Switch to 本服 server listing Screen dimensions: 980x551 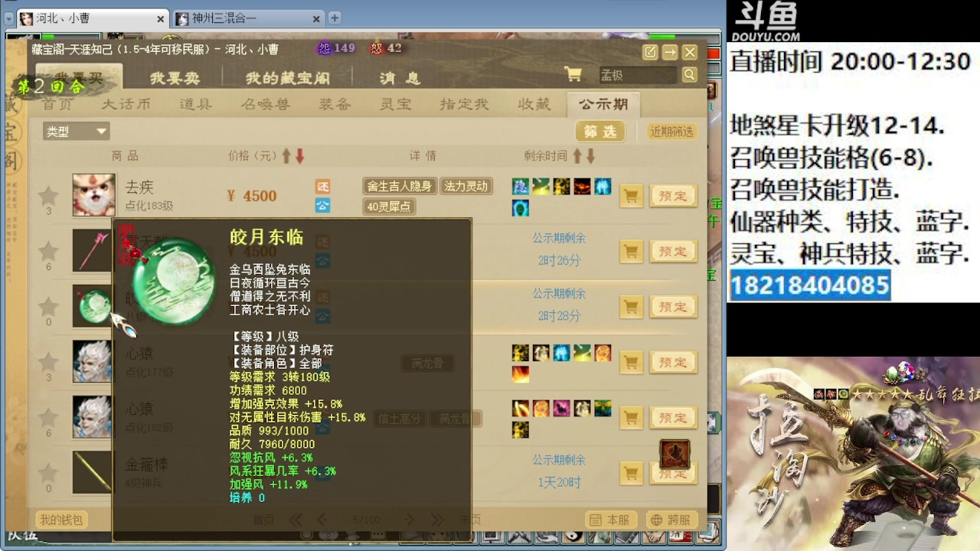pos(612,520)
